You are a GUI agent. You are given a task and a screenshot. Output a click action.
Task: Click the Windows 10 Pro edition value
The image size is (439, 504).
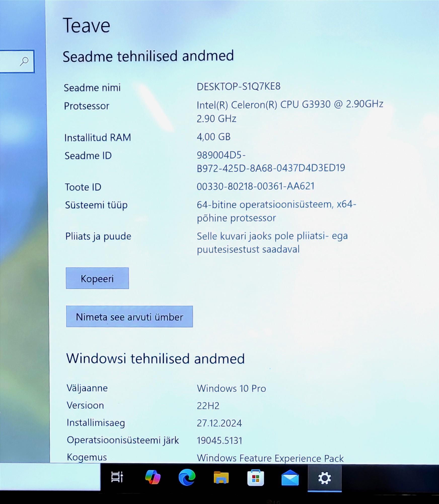click(231, 388)
